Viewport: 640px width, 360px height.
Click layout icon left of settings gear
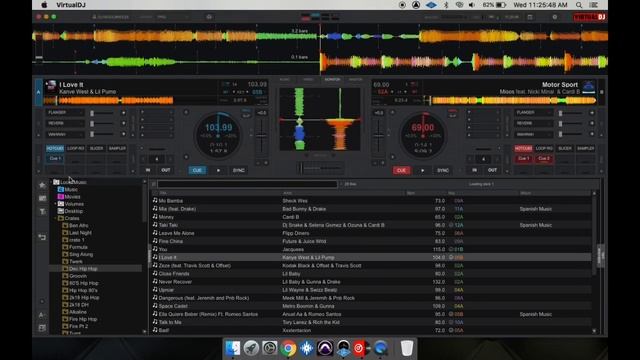coord(530,17)
